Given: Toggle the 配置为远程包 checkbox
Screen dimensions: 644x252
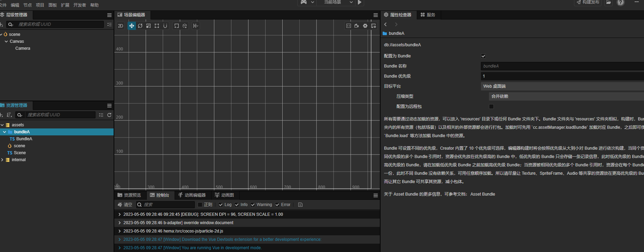Looking at the screenshot, I should pos(491,107).
